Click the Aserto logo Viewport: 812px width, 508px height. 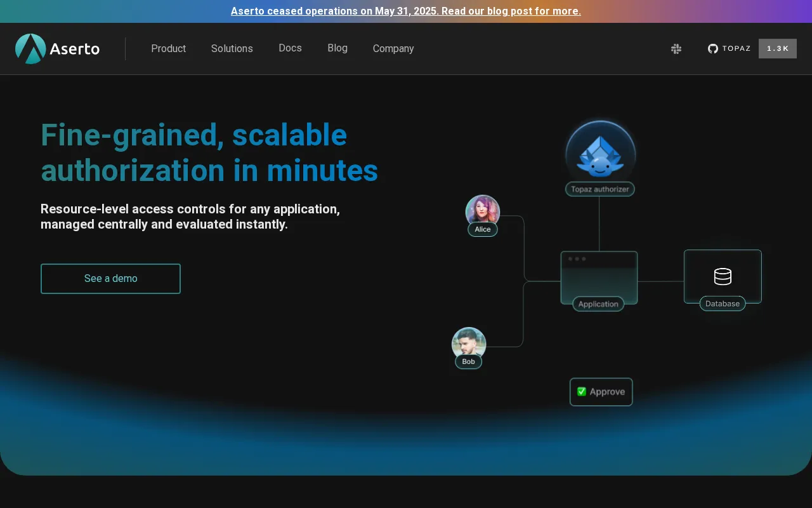[x=58, y=49]
